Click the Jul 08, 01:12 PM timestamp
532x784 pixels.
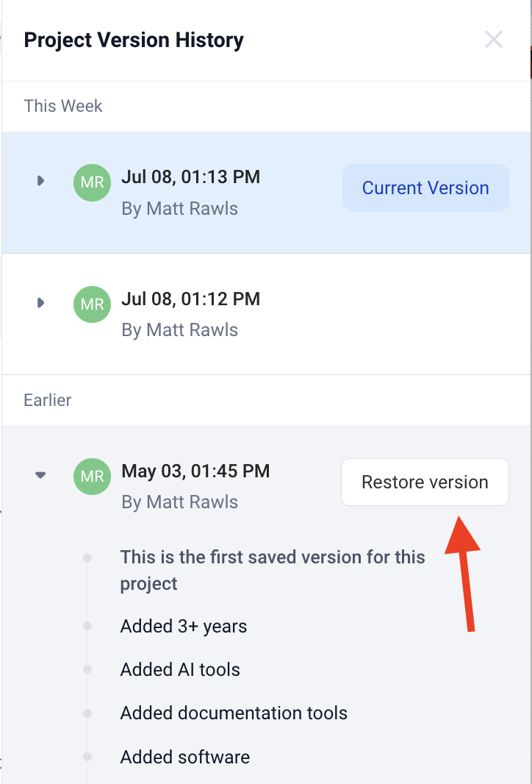[190, 299]
